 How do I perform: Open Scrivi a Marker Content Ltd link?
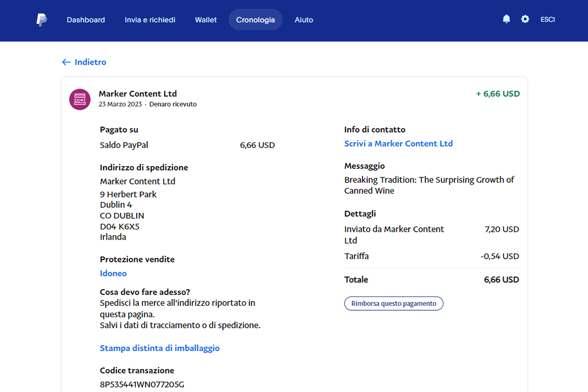(398, 144)
